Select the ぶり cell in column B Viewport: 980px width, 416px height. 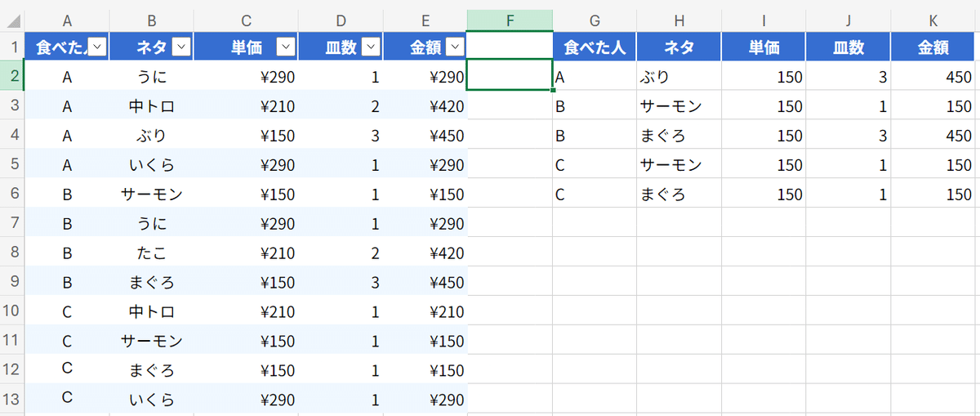(151, 135)
